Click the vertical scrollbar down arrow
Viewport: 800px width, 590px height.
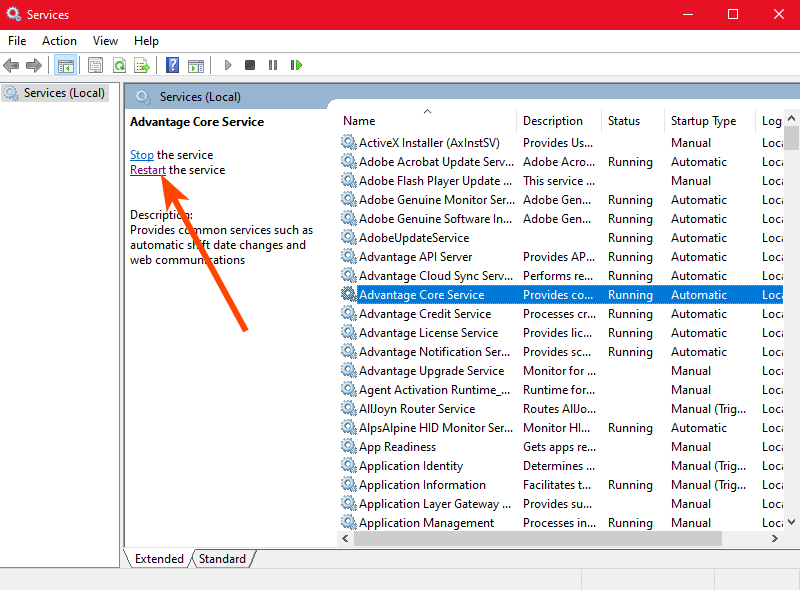coord(791,522)
